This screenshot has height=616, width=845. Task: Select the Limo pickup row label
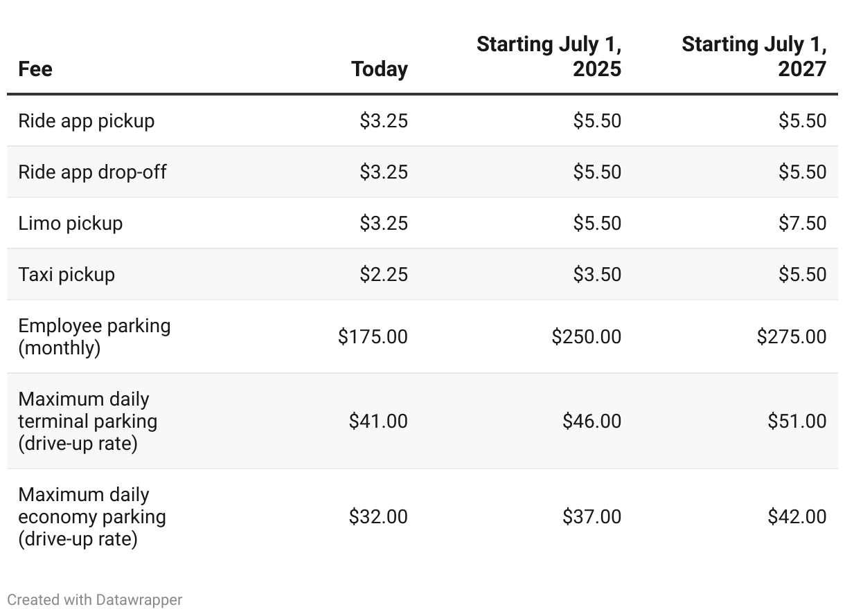tap(71, 223)
